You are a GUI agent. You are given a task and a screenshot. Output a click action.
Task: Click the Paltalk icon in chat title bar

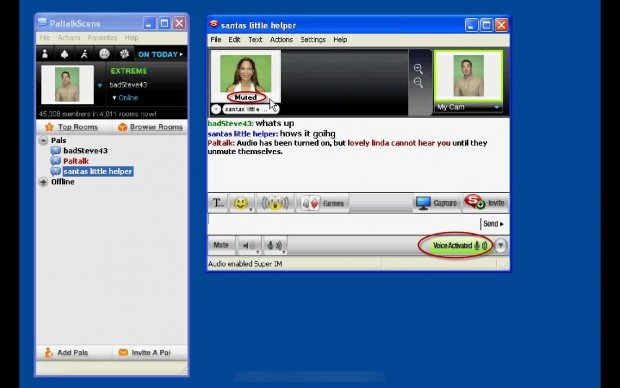pos(214,25)
